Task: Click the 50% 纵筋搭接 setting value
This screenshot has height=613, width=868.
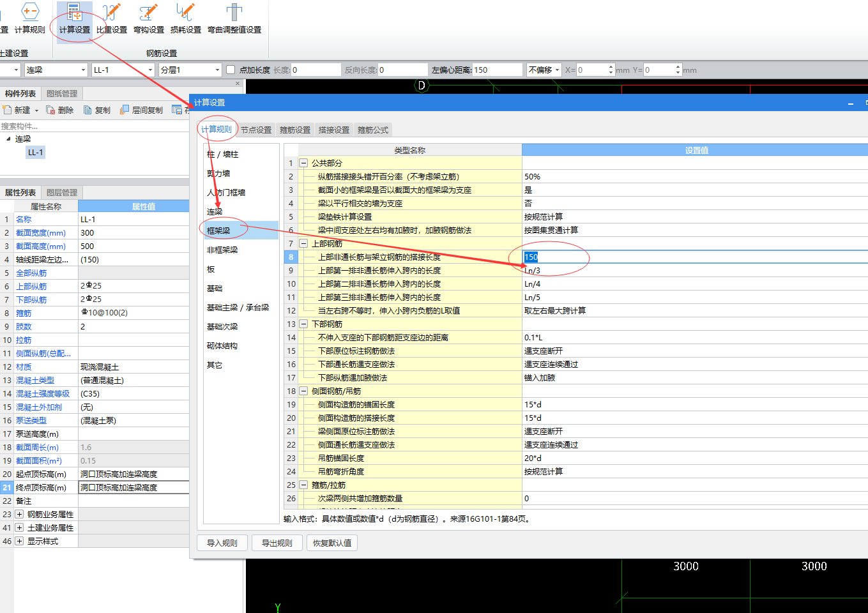Action: pos(695,176)
